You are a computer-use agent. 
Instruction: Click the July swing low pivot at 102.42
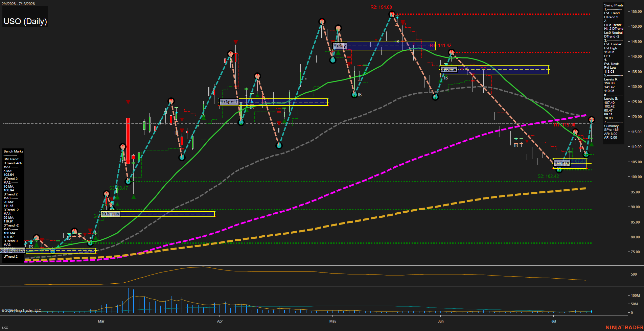[x=559, y=169]
